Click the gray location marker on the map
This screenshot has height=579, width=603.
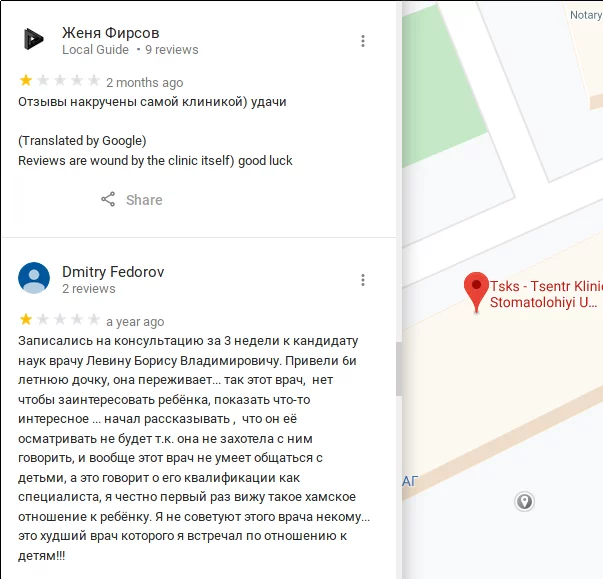(524, 501)
